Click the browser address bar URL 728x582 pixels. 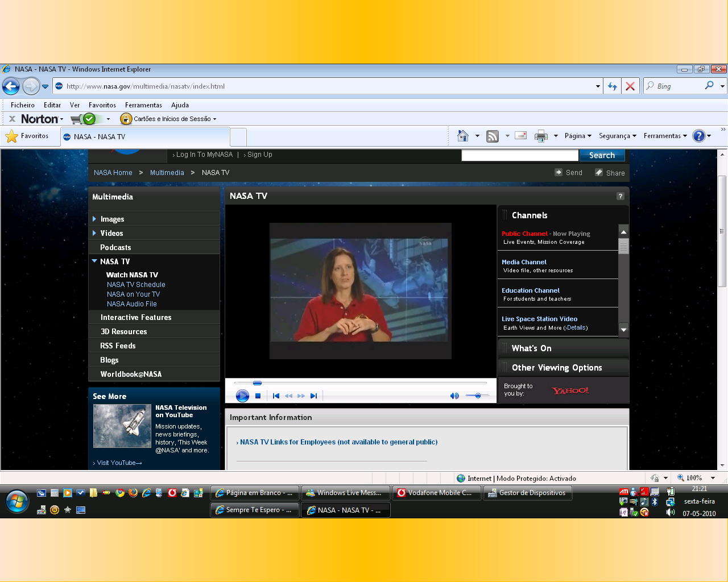click(x=146, y=86)
